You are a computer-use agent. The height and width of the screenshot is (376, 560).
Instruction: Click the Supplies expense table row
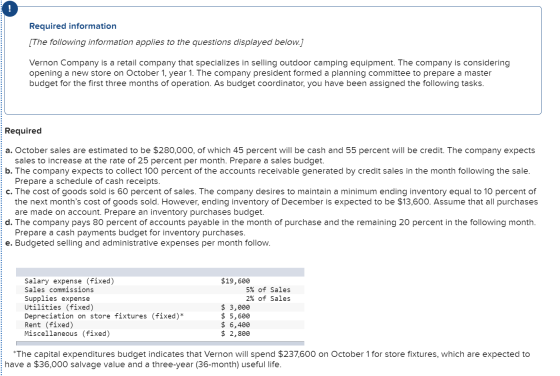160,299
